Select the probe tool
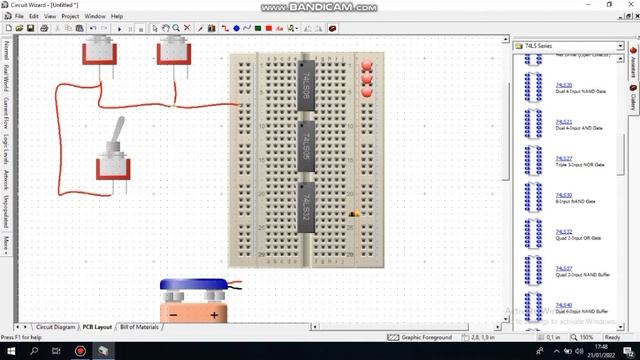 [200, 28]
